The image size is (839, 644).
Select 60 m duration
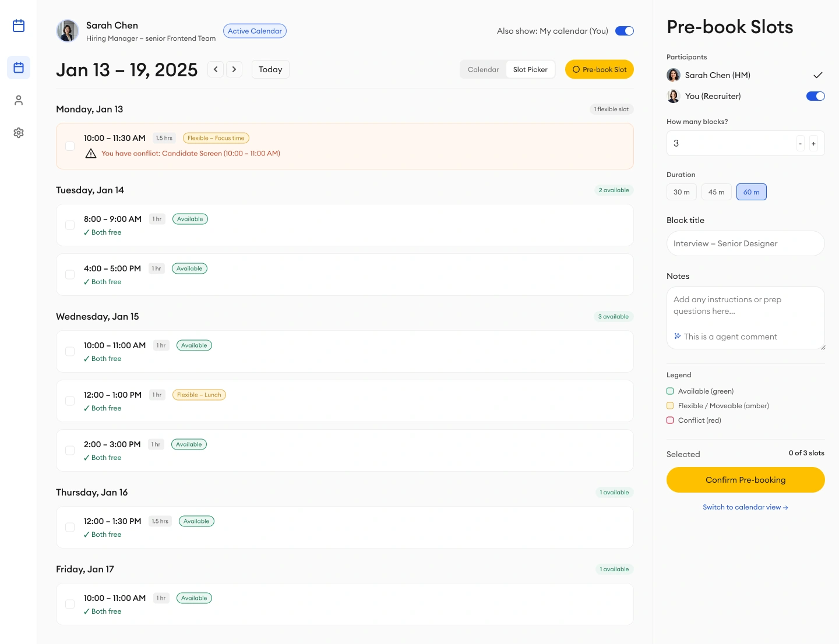pos(752,192)
